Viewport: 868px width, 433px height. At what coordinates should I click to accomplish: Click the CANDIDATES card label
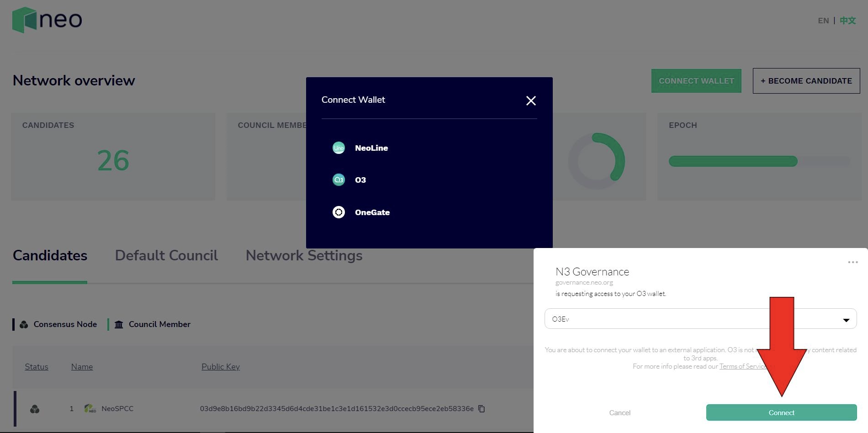click(48, 125)
